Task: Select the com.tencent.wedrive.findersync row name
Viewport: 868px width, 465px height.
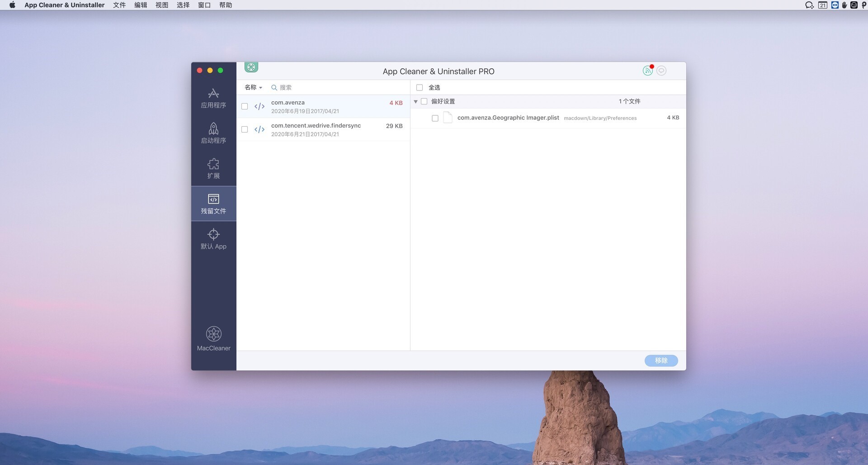Action: click(x=316, y=126)
